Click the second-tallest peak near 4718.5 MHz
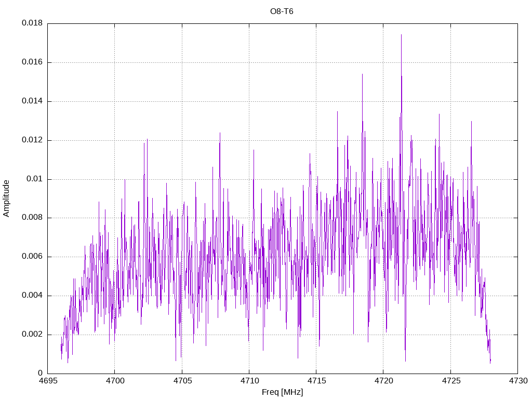 coord(362,74)
